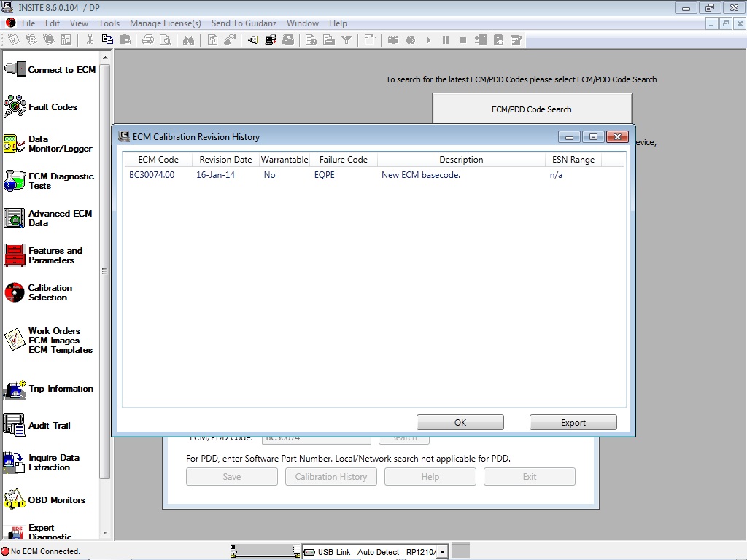The height and width of the screenshot is (560, 747).
Task: View Trip Information
Action: pyautogui.click(x=51, y=388)
